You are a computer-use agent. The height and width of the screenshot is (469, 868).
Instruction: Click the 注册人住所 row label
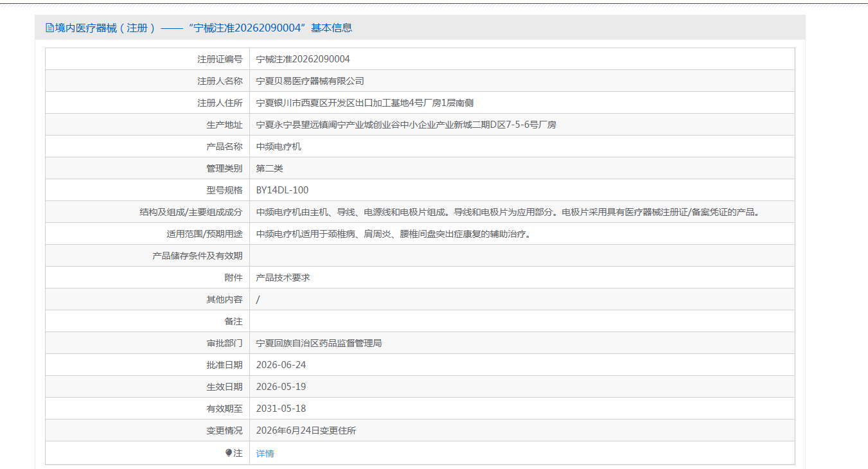coord(220,103)
